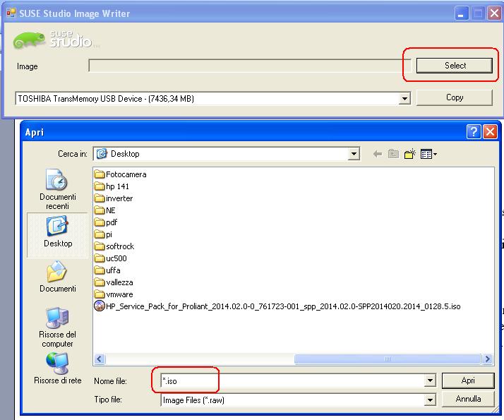Click the Select button for image
Viewport: 504px width, 420px height.
pyautogui.click(x=454, y=66)
